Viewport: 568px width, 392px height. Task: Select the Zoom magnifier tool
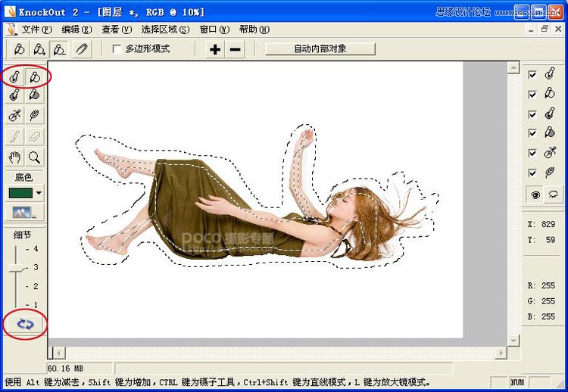[x=35, y=157]
